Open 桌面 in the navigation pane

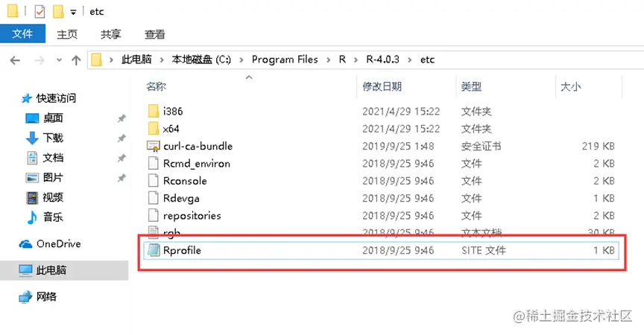[53, 118]
